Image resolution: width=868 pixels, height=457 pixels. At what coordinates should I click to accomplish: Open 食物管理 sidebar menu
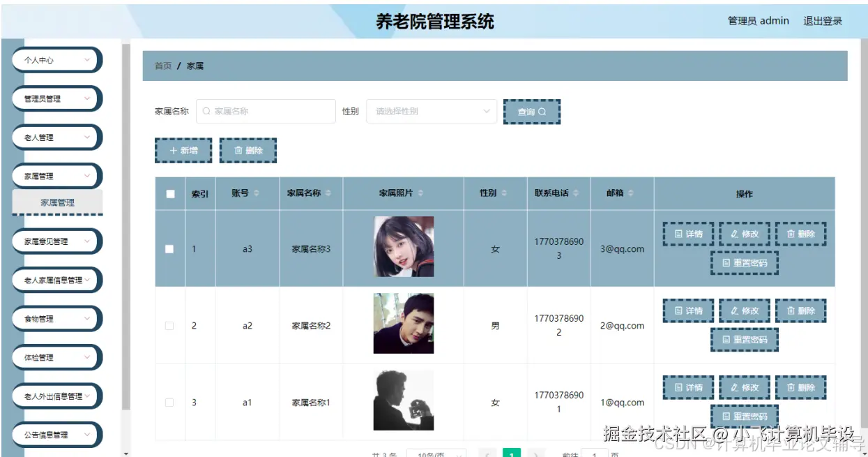(57, 319)
